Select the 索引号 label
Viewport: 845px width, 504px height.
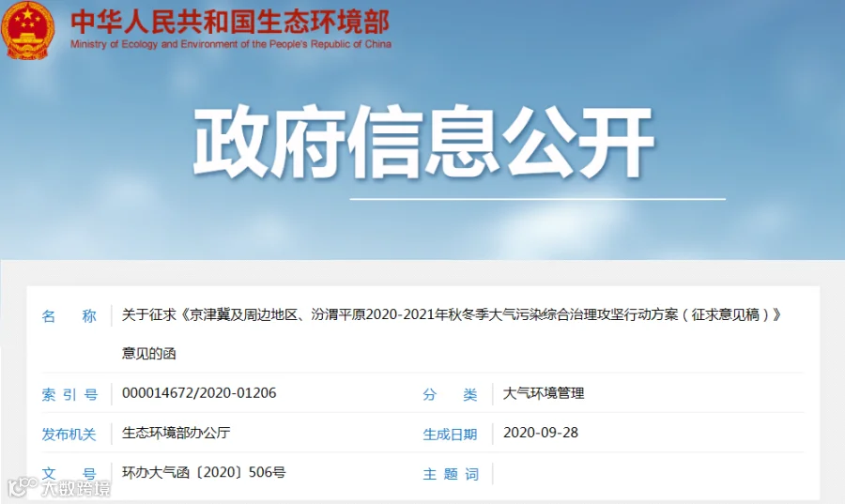(69, 395)
